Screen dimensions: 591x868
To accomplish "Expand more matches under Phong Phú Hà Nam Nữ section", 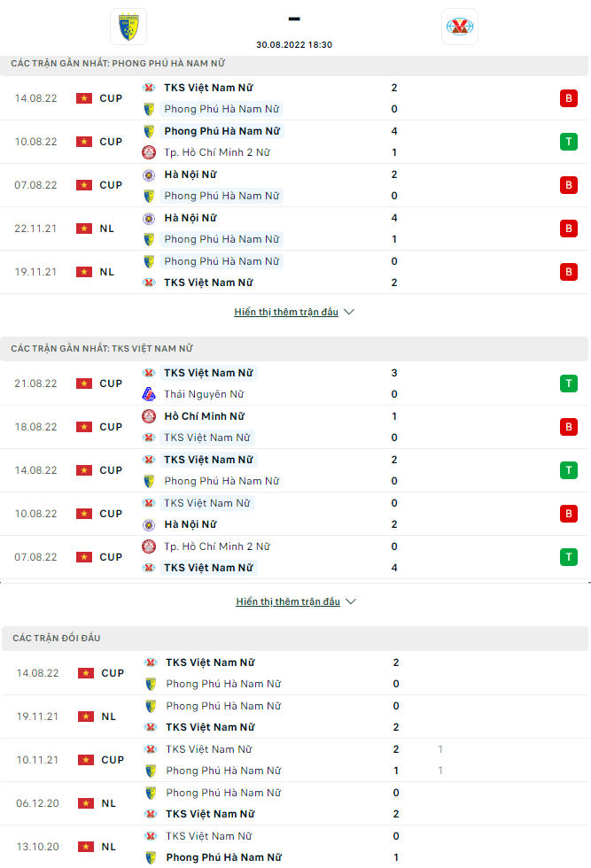I will coord(294,312).
